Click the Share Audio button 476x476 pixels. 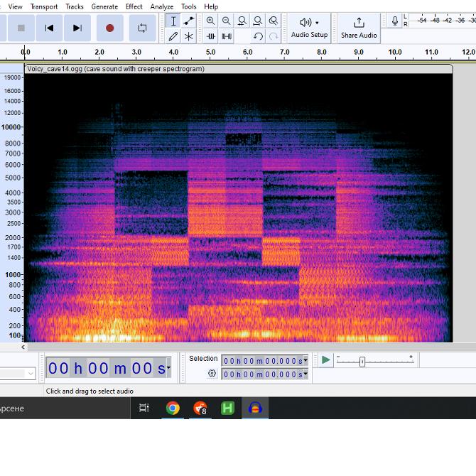[x=359, y=28]
